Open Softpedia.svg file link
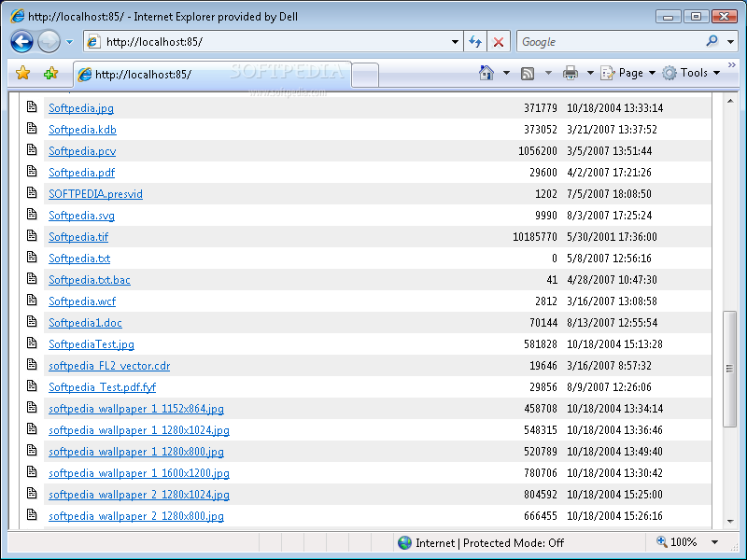 pyautogui.click(x=81, y=216)
